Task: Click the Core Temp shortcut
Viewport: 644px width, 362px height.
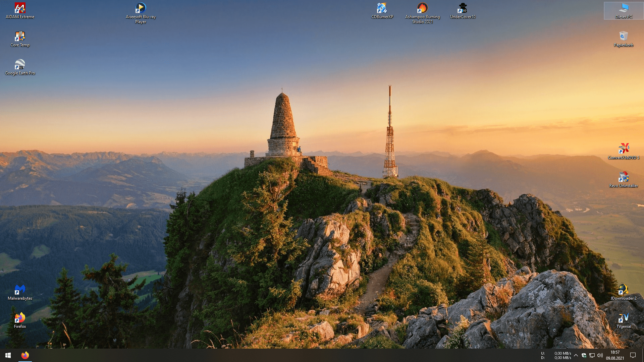Action: tap(20, 37)
